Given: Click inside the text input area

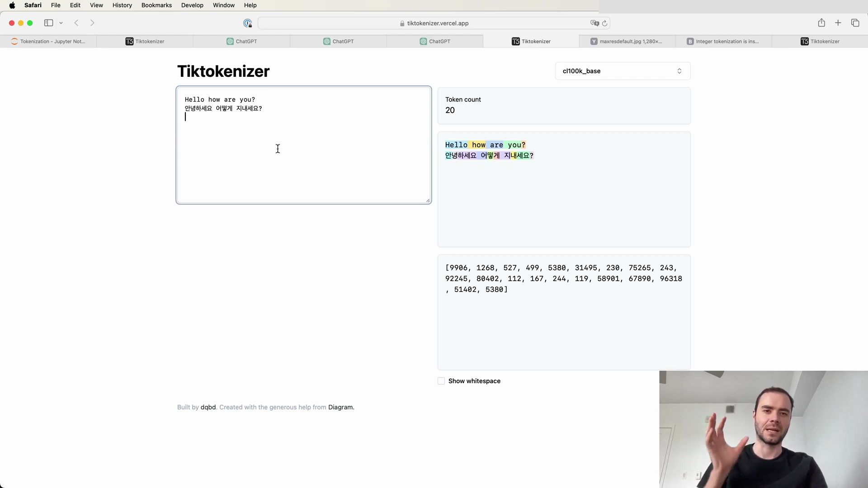Looking at the screenshot, I should 304,145.
